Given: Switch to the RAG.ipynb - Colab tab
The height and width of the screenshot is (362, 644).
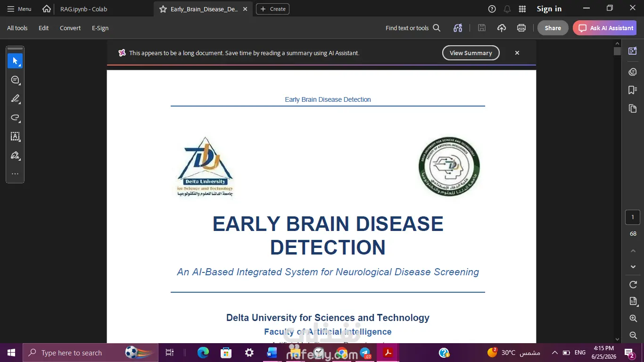Looking at the screenshot, I should pyautogui.click(x=84, y=9).
